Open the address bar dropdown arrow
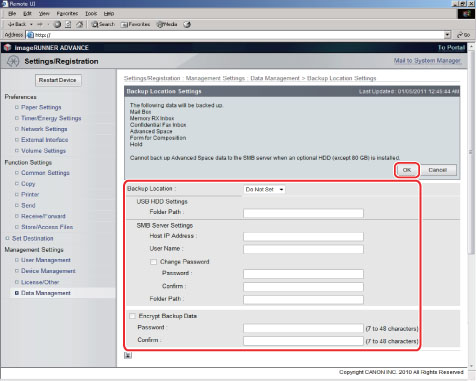 pyautogui.click(x=448, y=35)
